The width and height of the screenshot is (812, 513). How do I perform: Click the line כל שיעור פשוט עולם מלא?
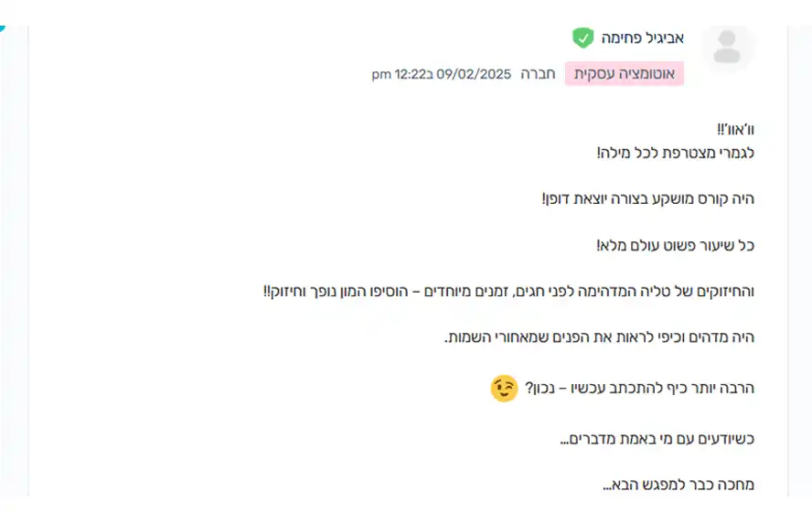click(x=675, y=245)
